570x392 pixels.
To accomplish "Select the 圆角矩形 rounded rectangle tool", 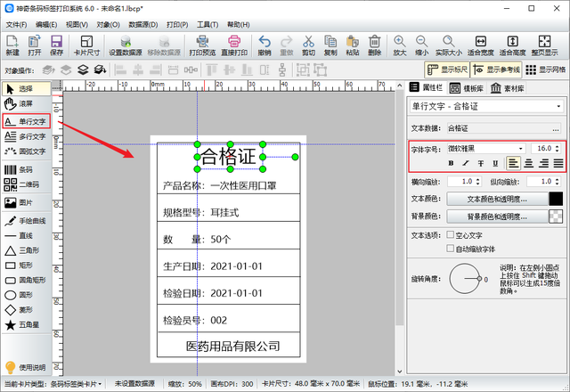I will [26, 280].
